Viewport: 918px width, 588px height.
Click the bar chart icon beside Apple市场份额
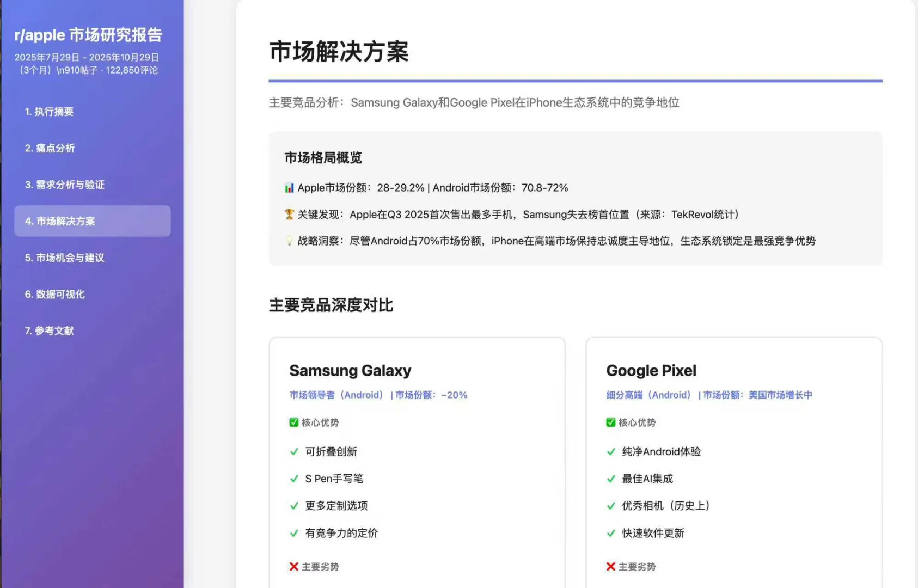[x=289, y=187]
